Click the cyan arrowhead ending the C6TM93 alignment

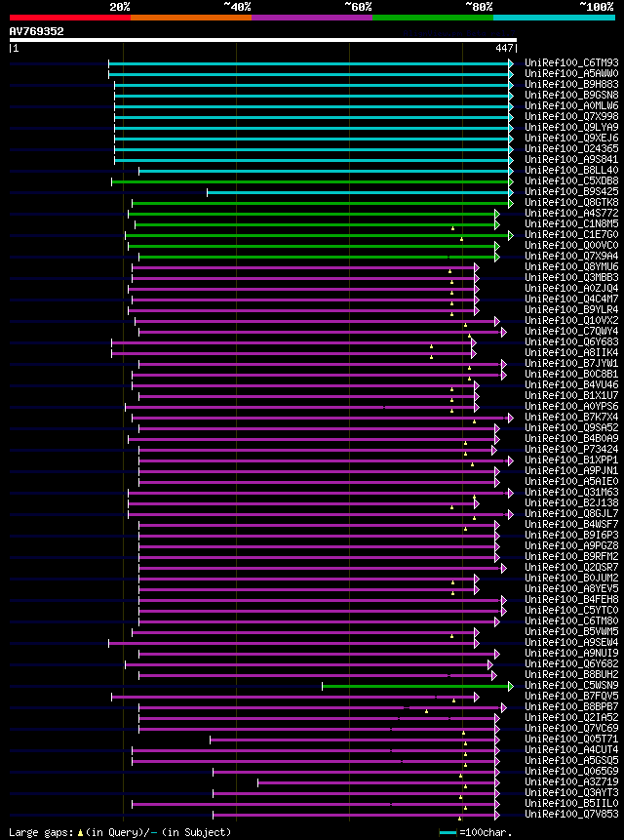511,63
